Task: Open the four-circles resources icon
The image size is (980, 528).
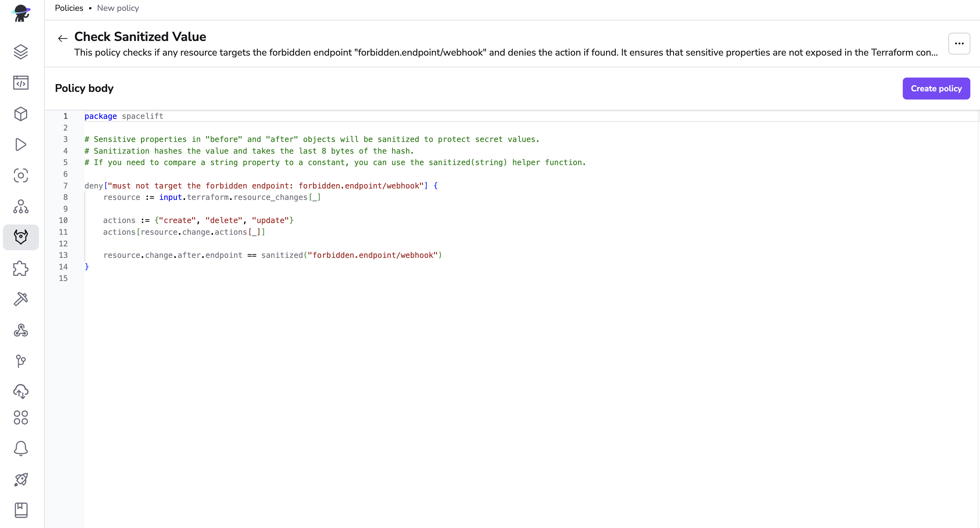Action: coord(20,418)
